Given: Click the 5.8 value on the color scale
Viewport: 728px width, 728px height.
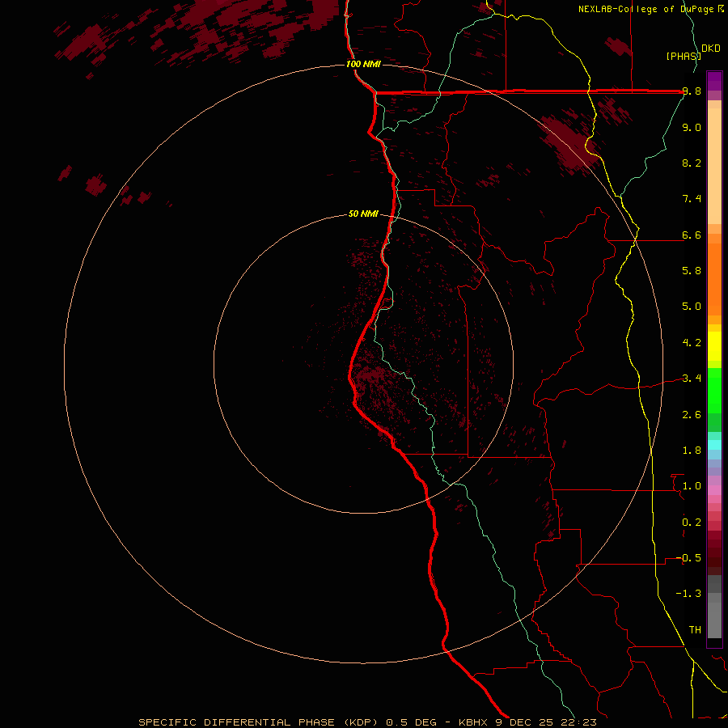Looking at the screenshot, I should pos(692,271).
